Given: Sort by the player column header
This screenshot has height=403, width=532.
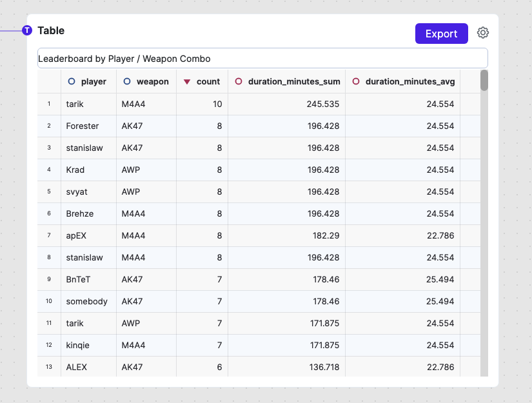Looking at the screenshot, I should coord(94,82).
